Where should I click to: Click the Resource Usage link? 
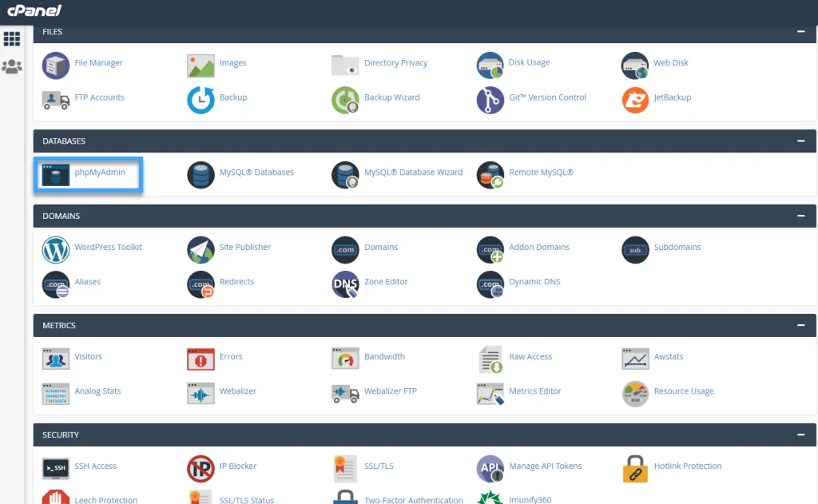click(x=684, y=391)
